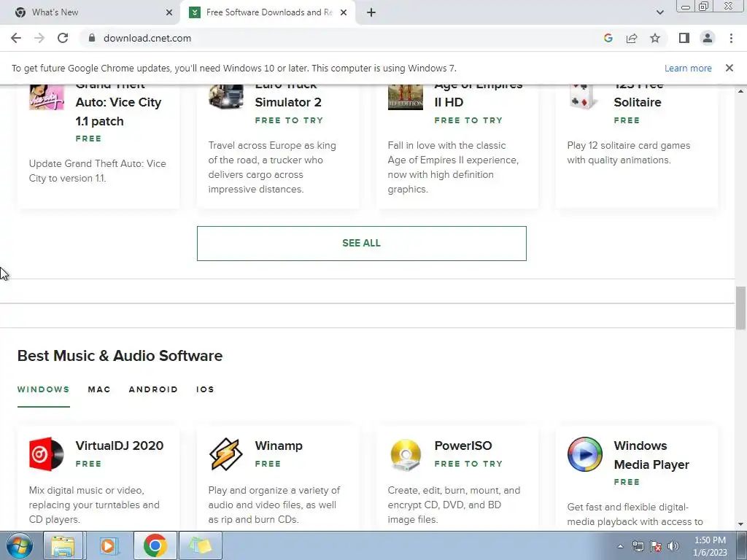The height and width of the screenshot is (560, 747).
Task: Click the VirtualDJ 2020 vinyl icon
Action: [x=46, y=454]
